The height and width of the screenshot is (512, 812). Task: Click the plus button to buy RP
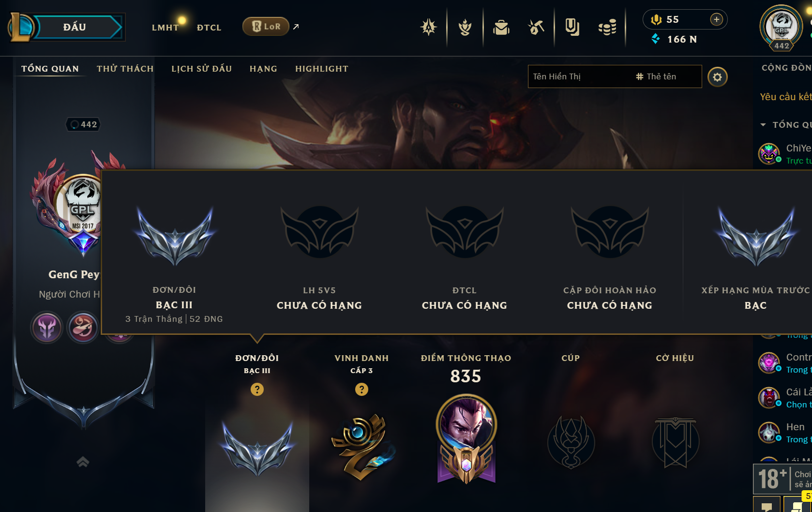716,19
